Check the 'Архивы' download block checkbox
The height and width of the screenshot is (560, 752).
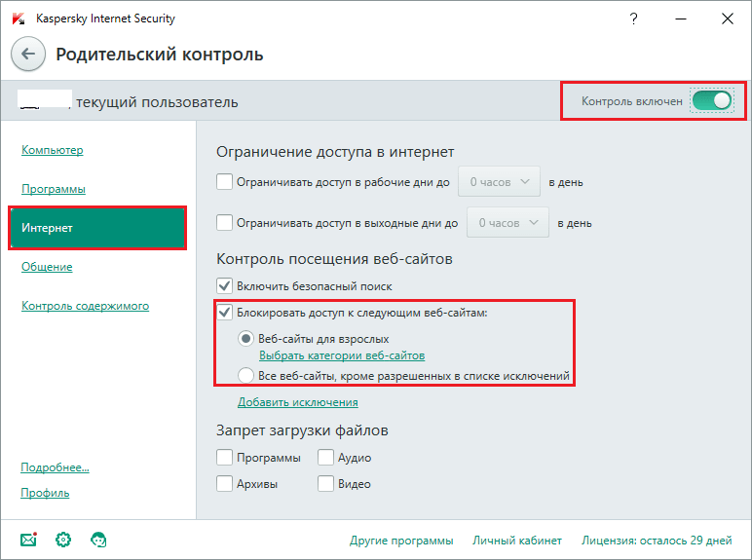(225, 484)
